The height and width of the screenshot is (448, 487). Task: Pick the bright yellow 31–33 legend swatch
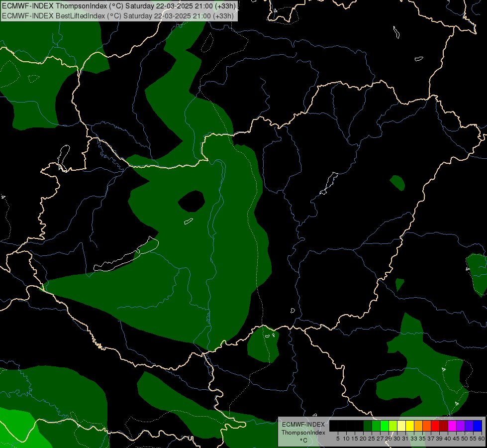[410, 426]
